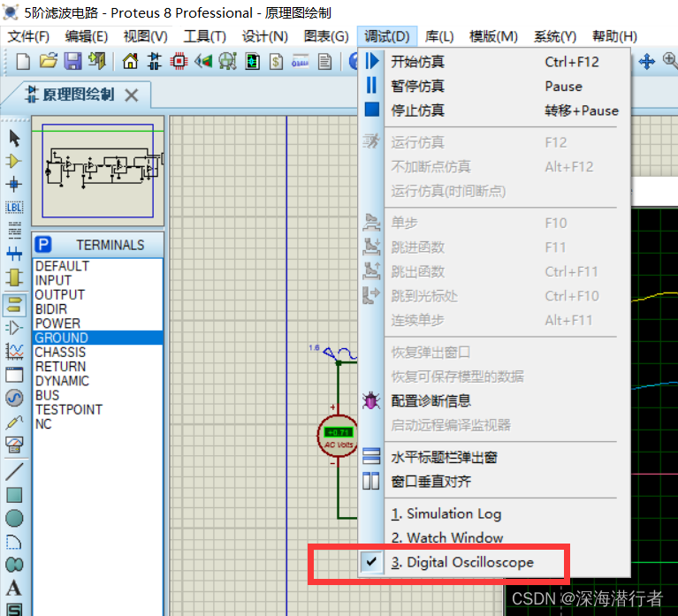
Task: Open the 文件(F) menu
Action: [28, 36]
